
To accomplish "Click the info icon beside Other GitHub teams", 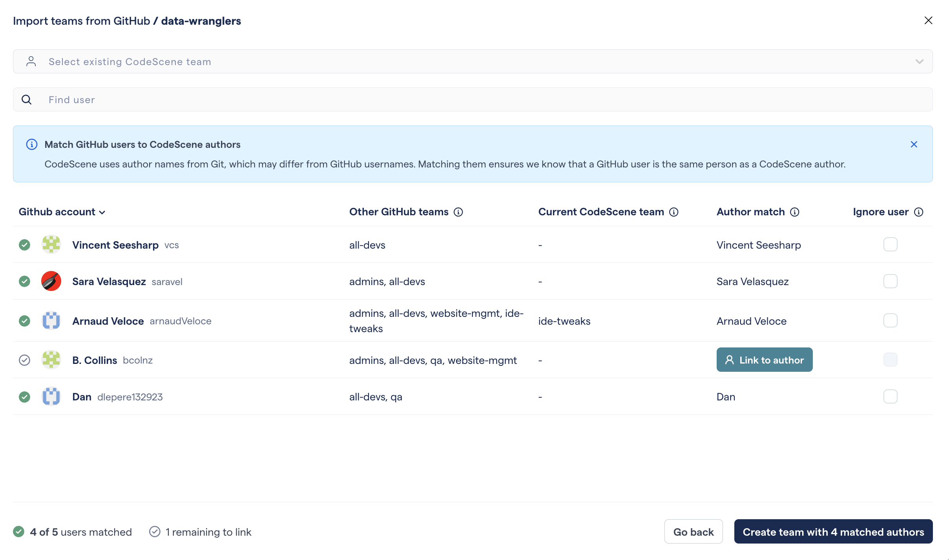I will pos(459,212).
